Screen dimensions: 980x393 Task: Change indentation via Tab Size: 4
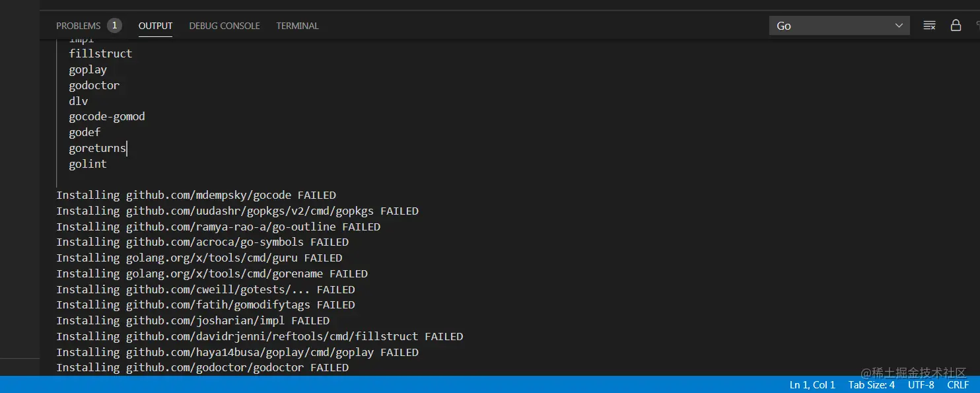(872, 385)
